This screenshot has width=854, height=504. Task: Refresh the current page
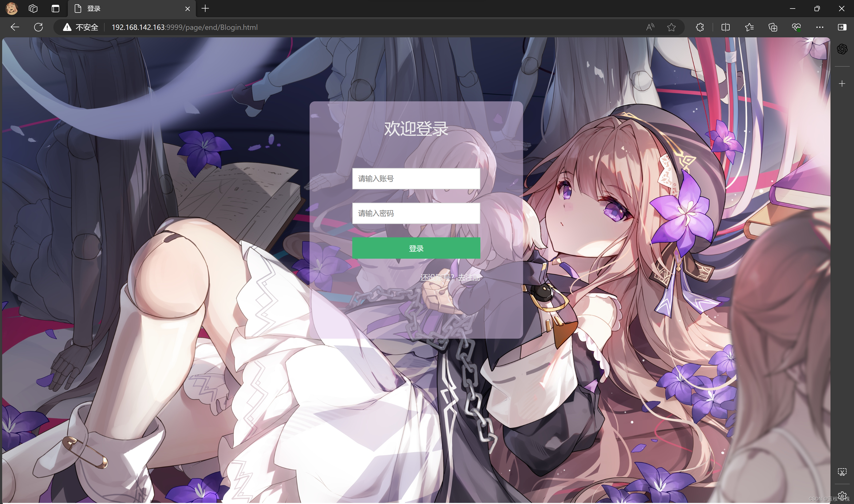pyautogui.click(x=38, y=27)
